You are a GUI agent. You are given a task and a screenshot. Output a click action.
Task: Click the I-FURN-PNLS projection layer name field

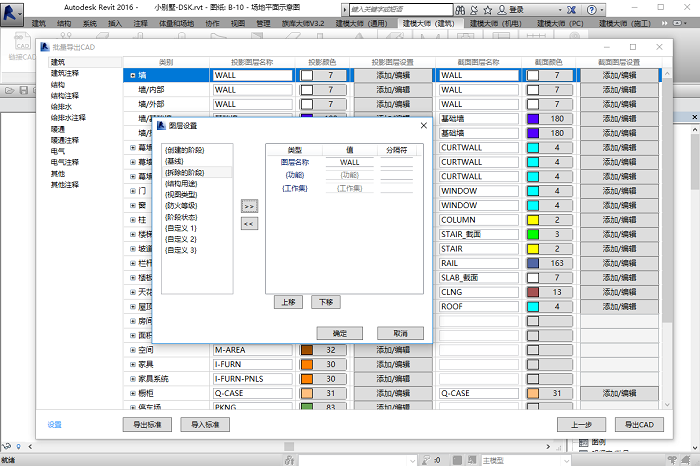253,379
